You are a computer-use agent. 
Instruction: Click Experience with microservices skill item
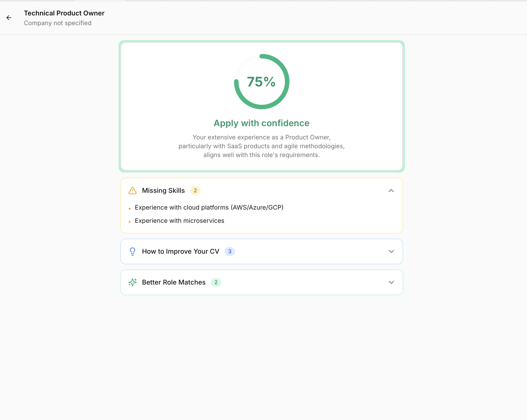[179, 221]
